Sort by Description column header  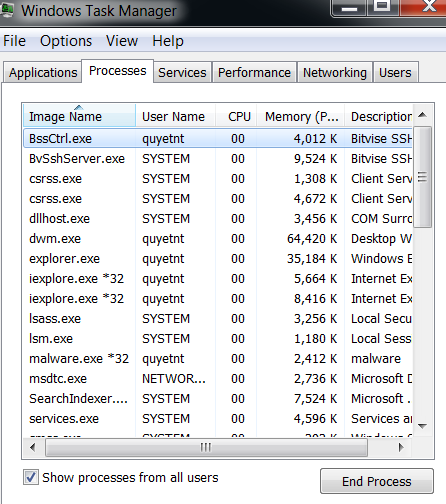(x=379, y=116)
